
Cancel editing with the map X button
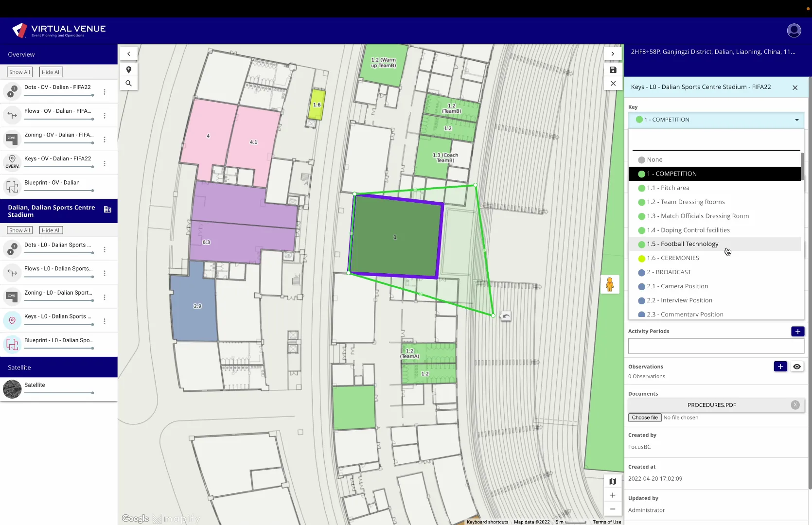[613, 84]
